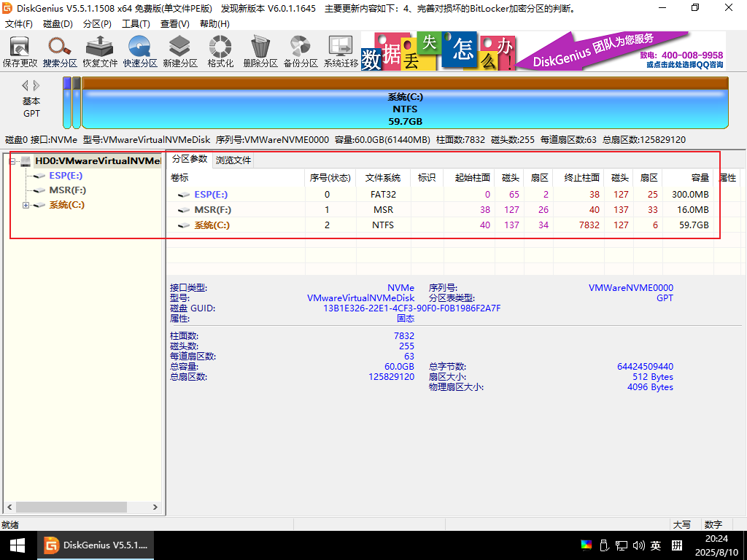Switch the input language indicator 英
Viewport: 747px width, 560px height.
tap(656, 545)
